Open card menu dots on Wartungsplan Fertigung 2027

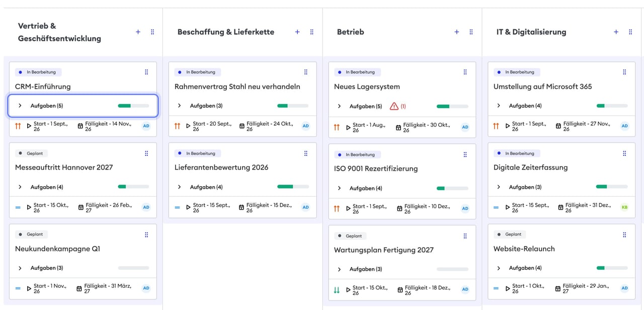pos(465,236)
